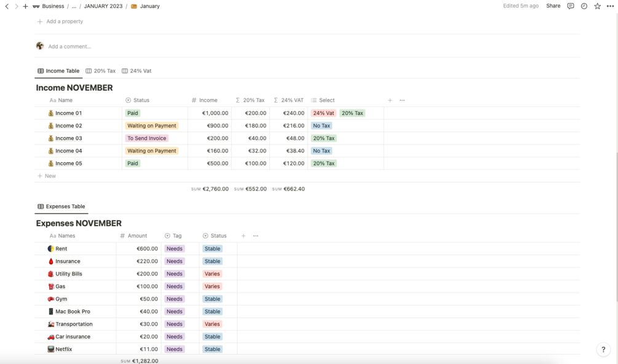This screenshot has height=364, width=618.
Task: Click the user avatar beside the comment field
Action: coord(40,46)
